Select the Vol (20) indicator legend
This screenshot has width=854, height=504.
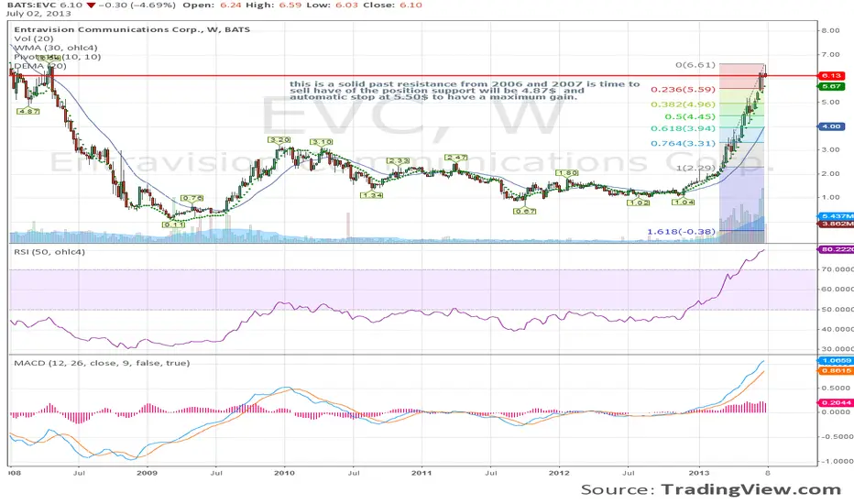34,38
